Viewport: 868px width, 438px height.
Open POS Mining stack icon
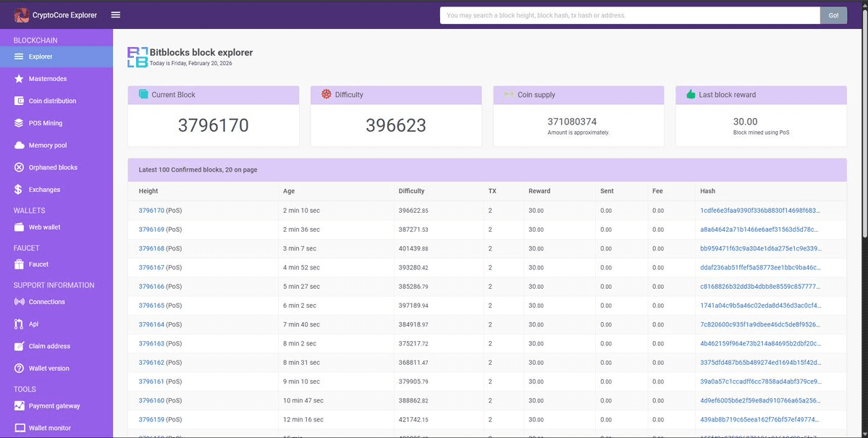tap(20, 123)
